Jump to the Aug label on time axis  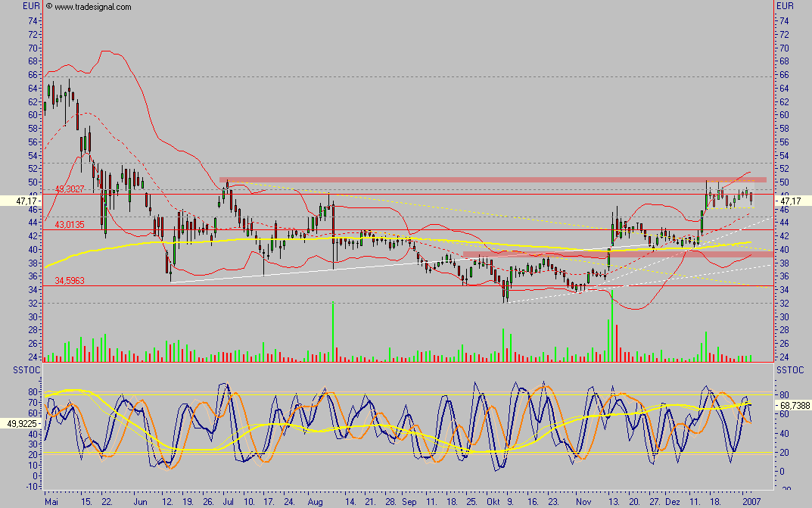pyautogui.click(x=316, y=501)
